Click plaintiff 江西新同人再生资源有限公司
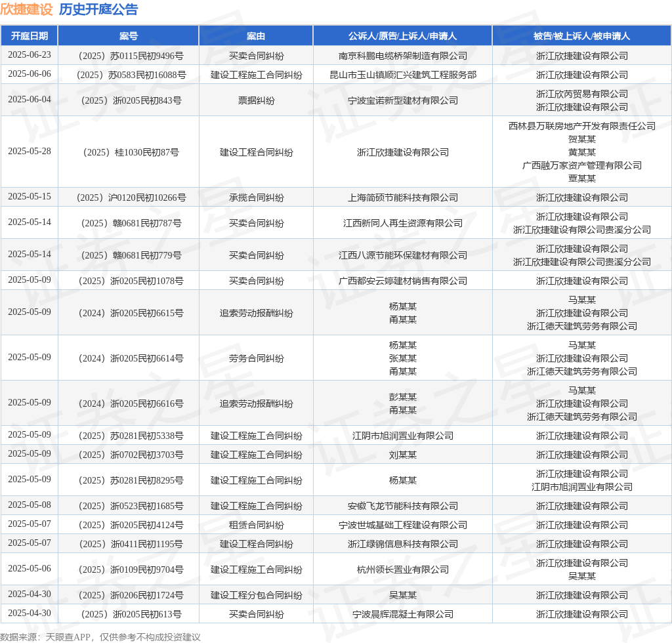672x643 pixels. (x=402, y=223)
